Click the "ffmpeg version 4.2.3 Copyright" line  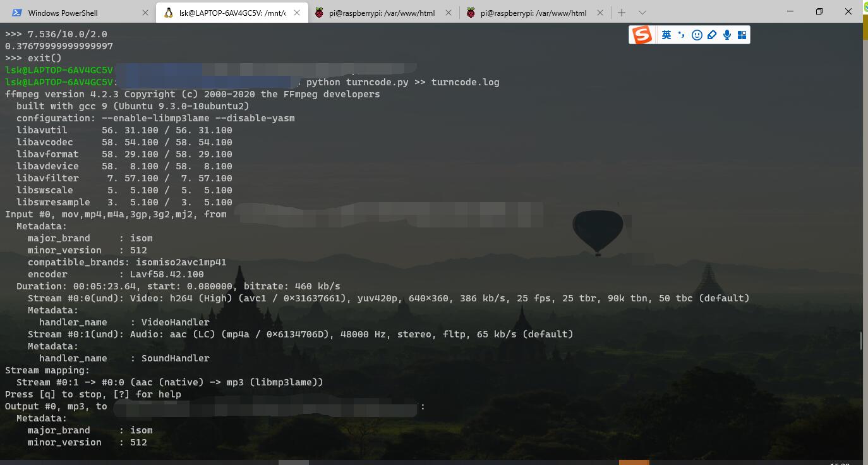[193, 94]
